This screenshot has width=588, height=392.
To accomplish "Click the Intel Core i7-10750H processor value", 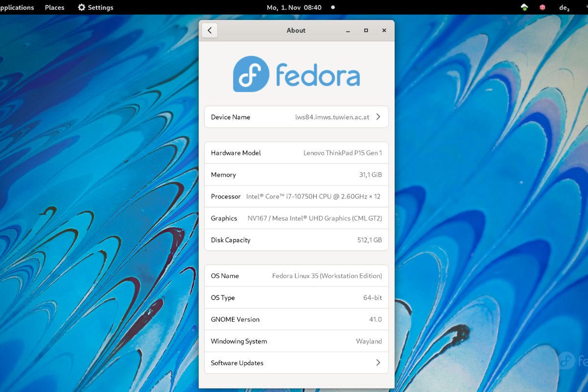I will click(314, 196).
